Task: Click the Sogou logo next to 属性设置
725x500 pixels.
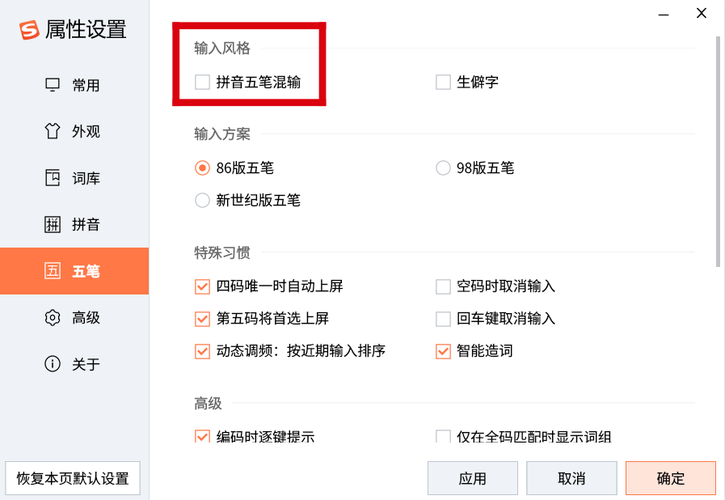Action: pos(29,30)
